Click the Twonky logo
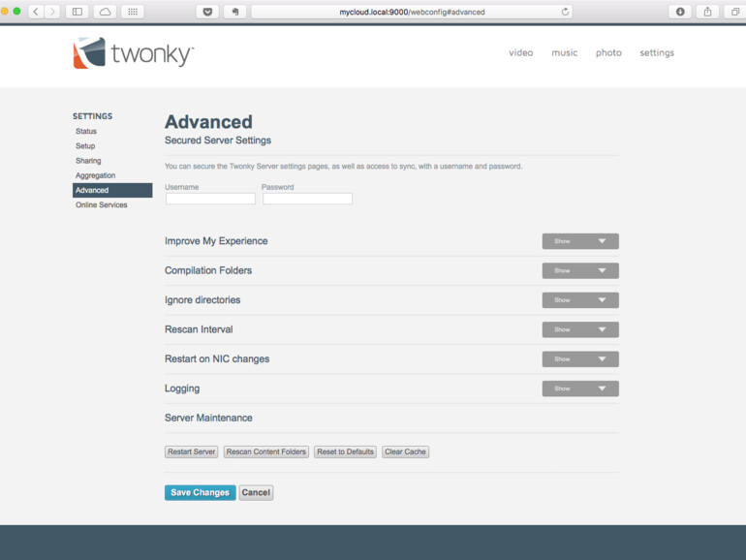This screenshot has height=560, width=746. tap(134, 53)
